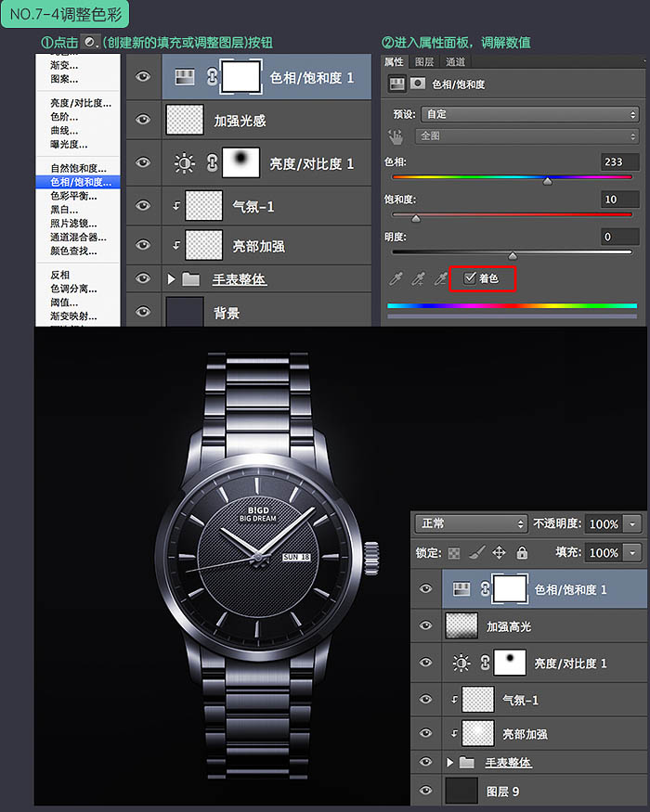
Task: Click the adjustment icon of 色相/饱和度 1 above 加强光感
Action: [185, 77]
